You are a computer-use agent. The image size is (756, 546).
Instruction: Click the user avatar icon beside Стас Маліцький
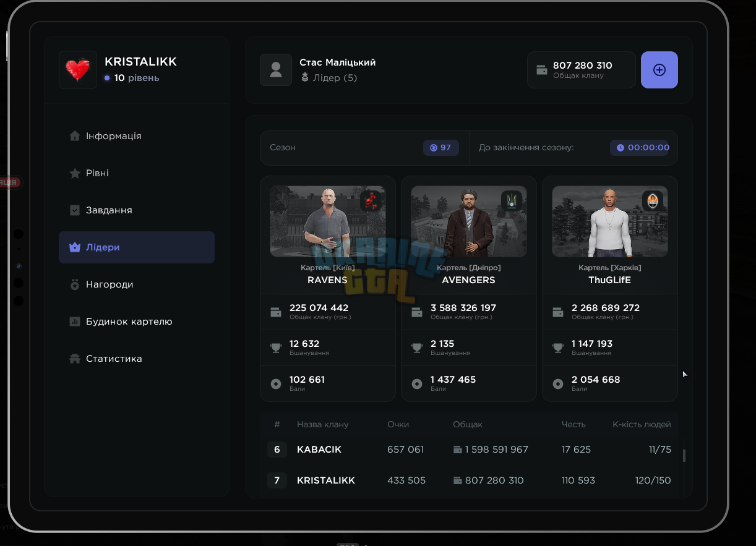(x=276, y=70)
